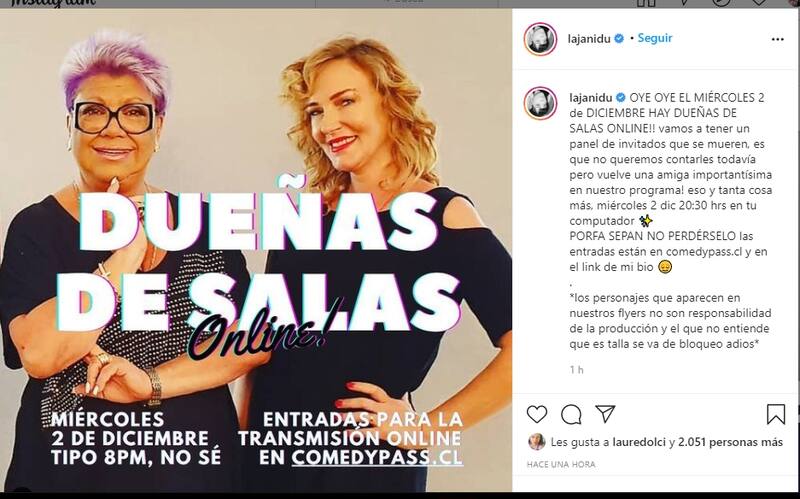800x499 pixels.
Task: Open lauredolci's profile from likes
Action: click(x=639, y=442)
